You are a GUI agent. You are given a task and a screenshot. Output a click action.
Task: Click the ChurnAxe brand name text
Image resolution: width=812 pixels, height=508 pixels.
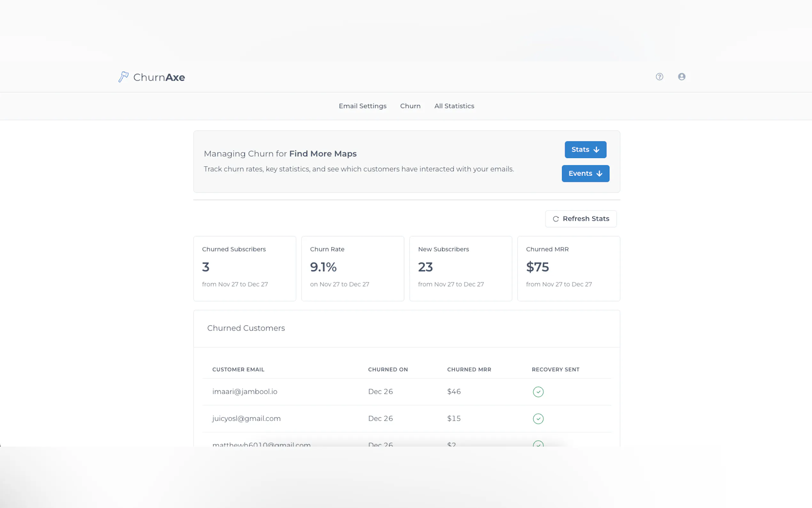pos(159,77)
